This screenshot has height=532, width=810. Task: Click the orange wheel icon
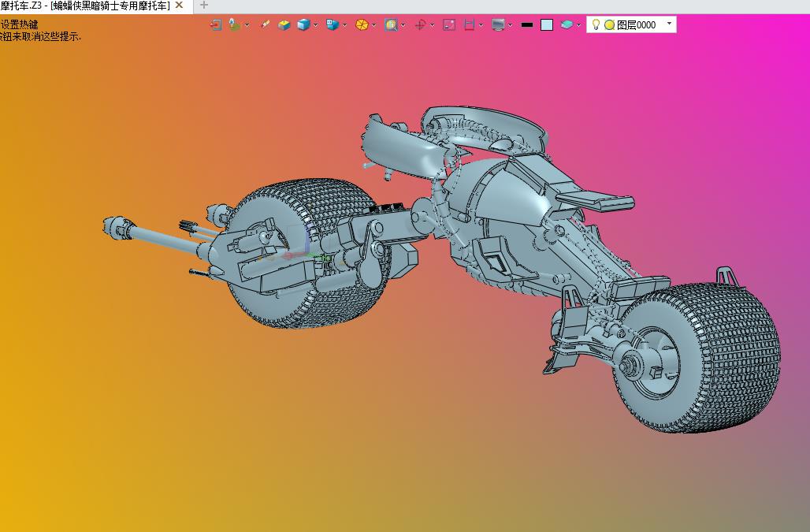point(362,24)
